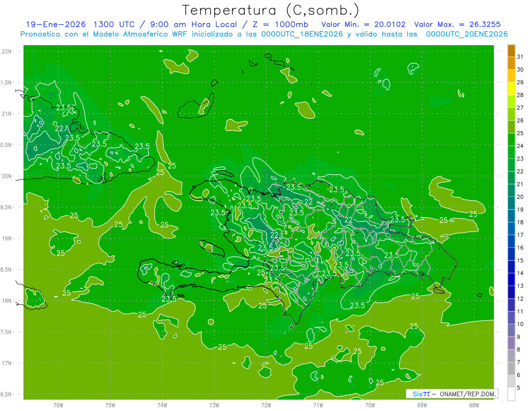
Task: Click the Valor Min. = 20.0102 text
Action: coord(364,24)
